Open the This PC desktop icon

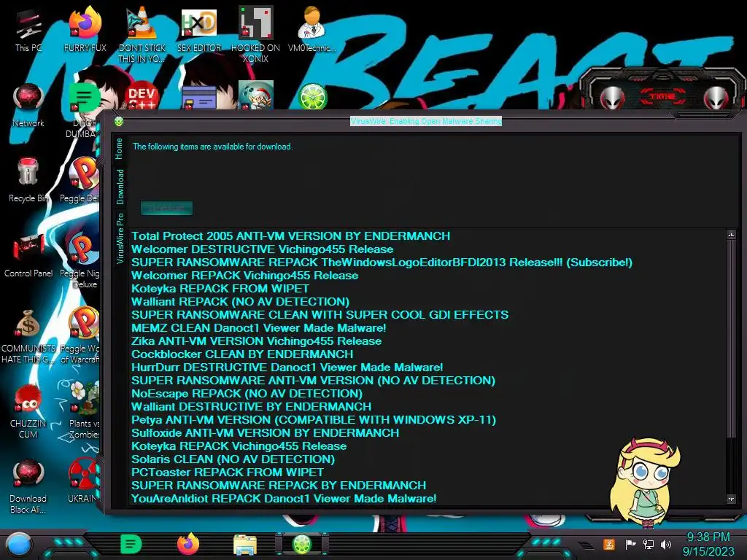tap(28, 29)
